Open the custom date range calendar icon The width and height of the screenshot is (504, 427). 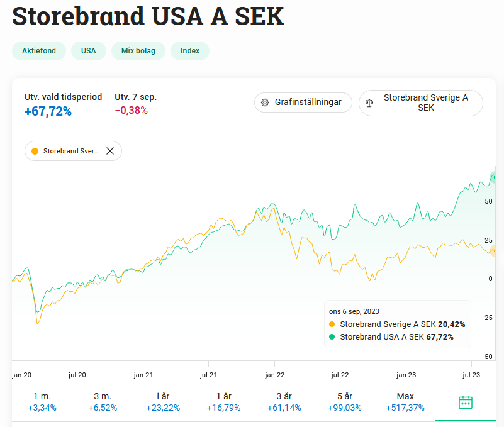point(466,402)
